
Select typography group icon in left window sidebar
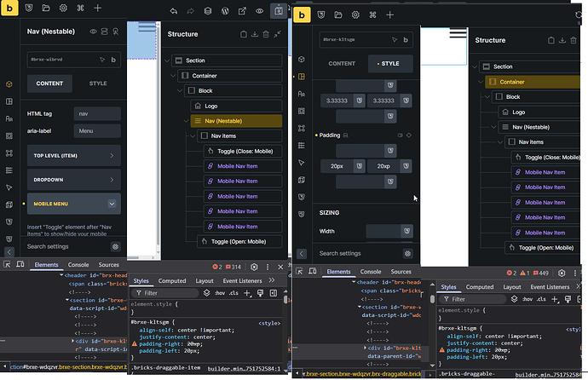(x=9, y=118)
